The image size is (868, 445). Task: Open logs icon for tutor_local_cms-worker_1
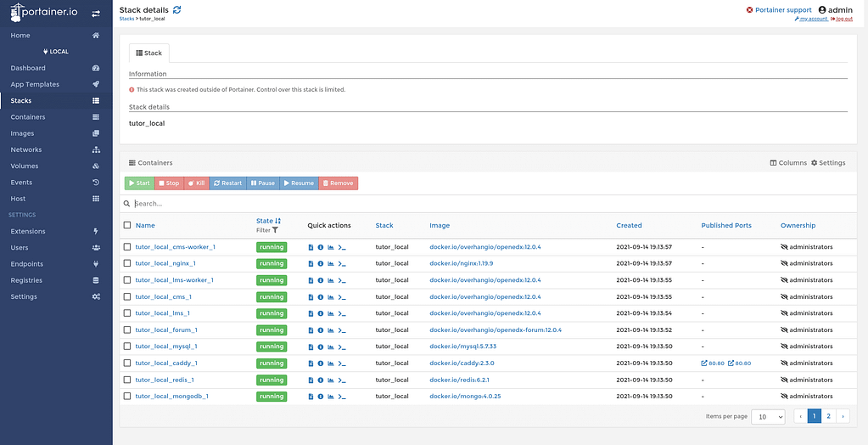click(311, 247)
